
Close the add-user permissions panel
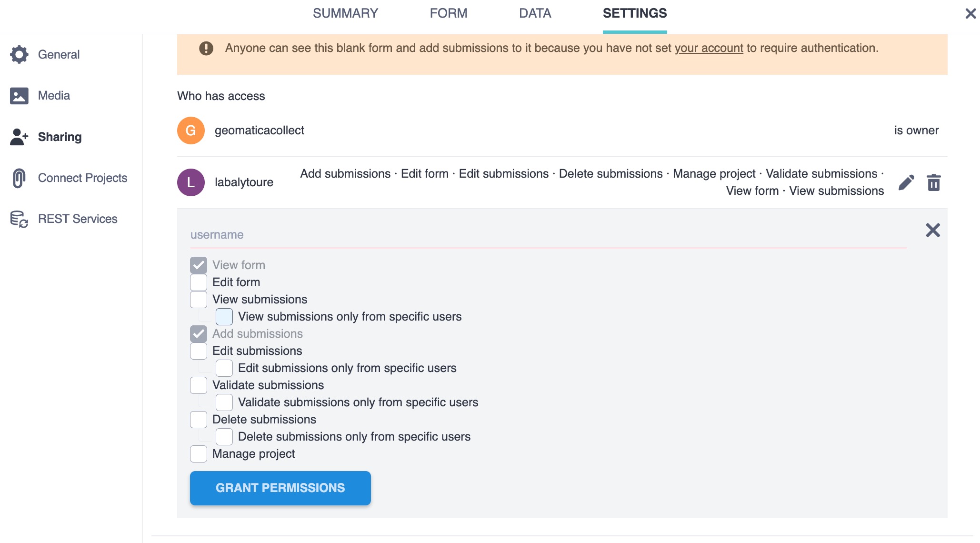pos(933,231)
